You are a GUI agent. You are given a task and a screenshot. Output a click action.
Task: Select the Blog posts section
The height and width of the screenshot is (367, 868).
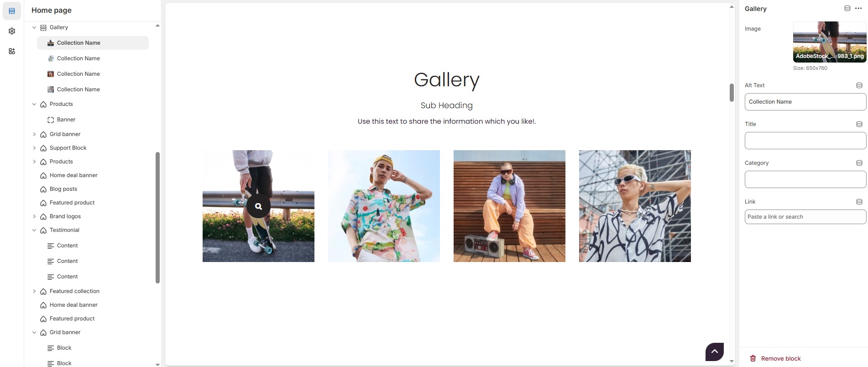pos(63,189)
